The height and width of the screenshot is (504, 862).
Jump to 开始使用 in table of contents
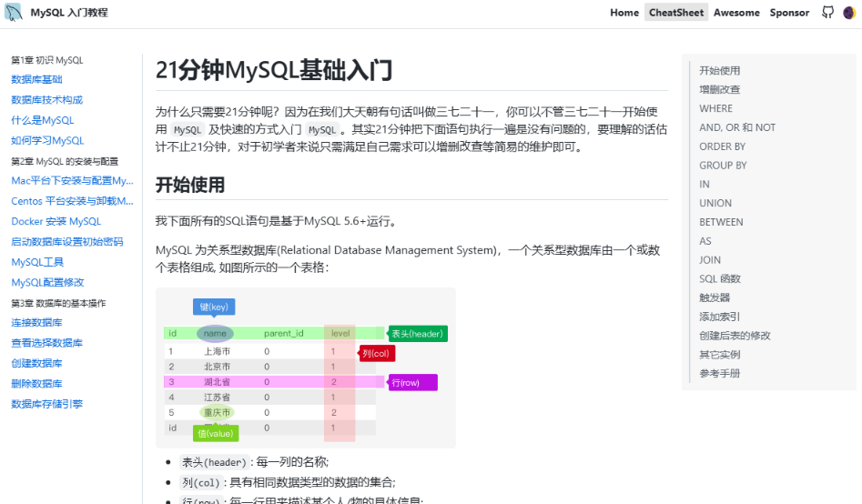[x=720, y=71]
